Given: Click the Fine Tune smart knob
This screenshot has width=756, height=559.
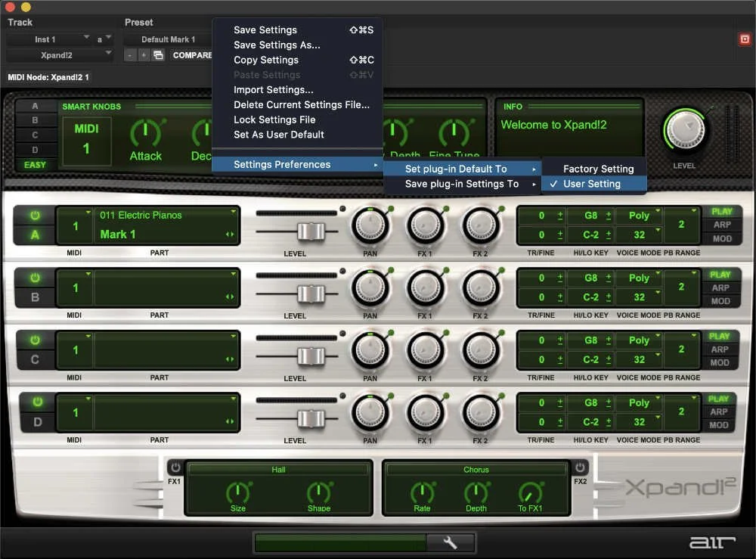Looking at the screenshot, I should pos(454,132).
